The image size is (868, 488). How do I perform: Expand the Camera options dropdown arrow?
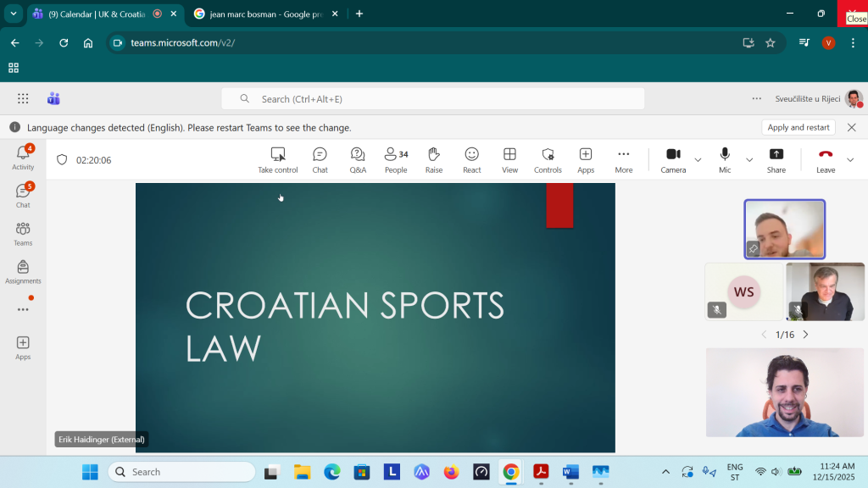pyautogui.click(x=698, y=160)
